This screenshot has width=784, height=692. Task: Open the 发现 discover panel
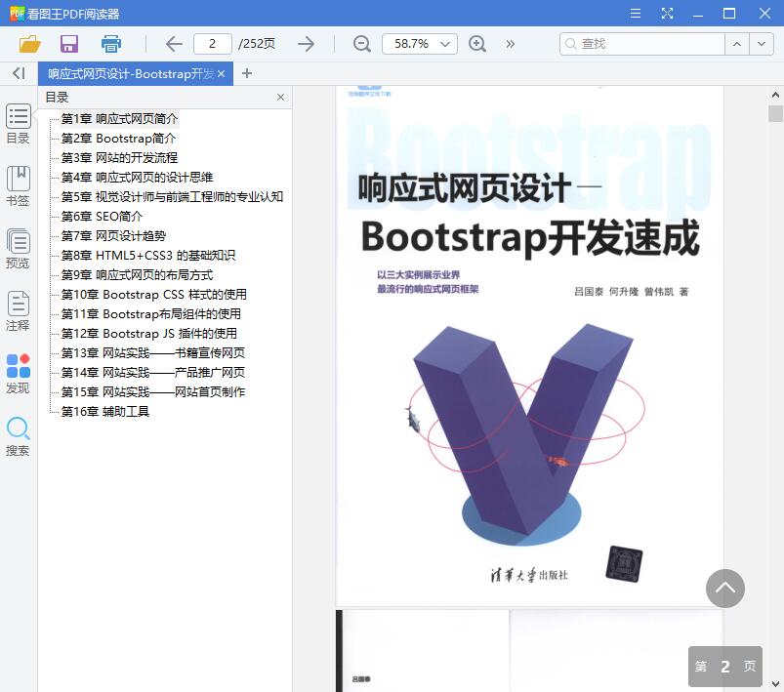[x=17, y=374]
